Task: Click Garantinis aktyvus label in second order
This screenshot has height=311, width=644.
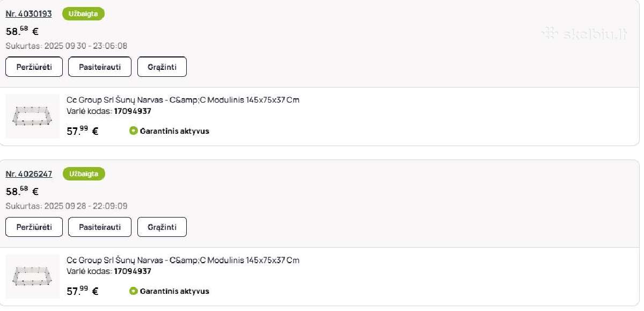Action: coord(174,291)
